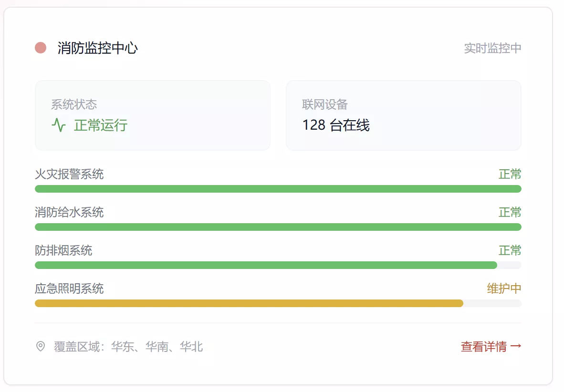Viewport: 564px width, 392px height.
Task: Click the red status dot beside 消防监控中心
Action: click(x=41, y=48)
